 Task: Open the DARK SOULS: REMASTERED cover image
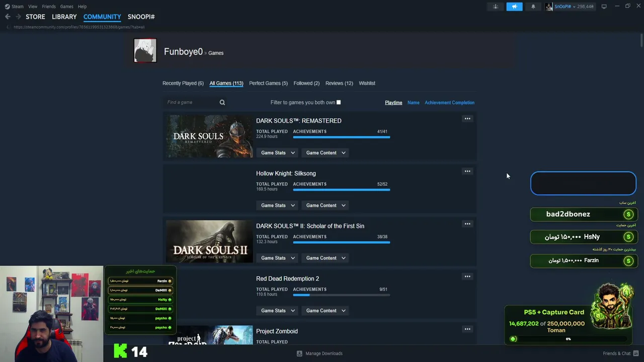(x=209, y=136)
